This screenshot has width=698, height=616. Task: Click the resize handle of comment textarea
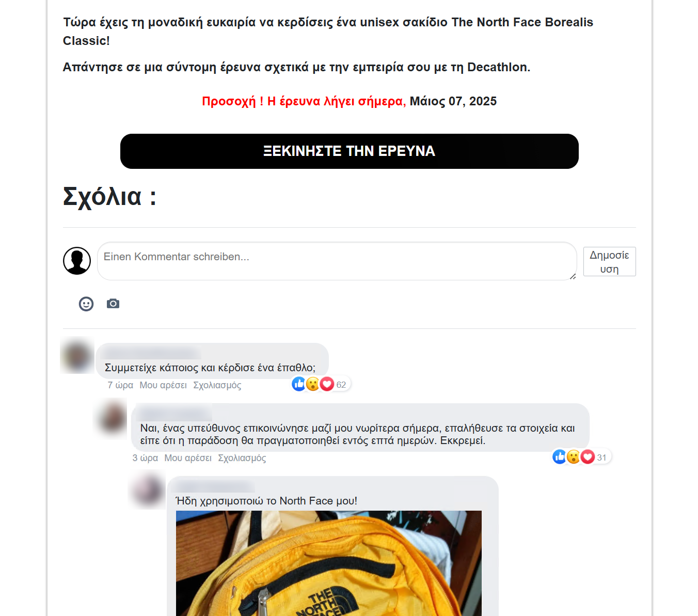coord(573,276)
